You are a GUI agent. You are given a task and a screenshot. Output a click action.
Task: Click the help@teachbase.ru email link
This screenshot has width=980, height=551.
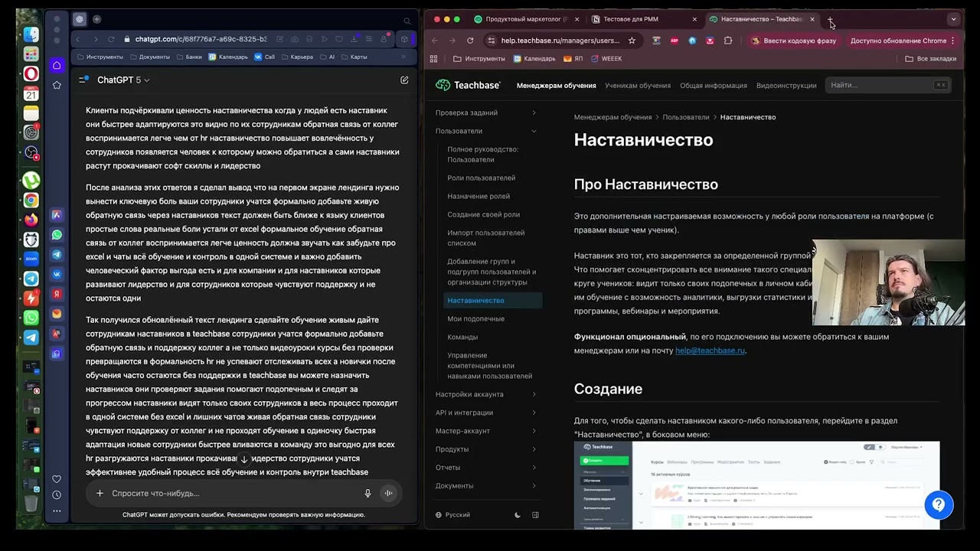click(x=710, y=350)
